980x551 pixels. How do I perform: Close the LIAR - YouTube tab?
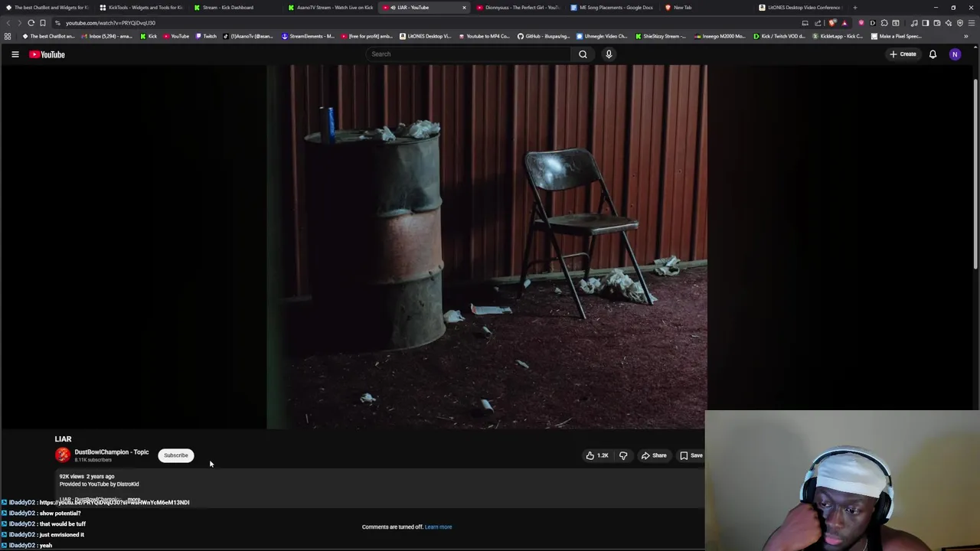[x=464, y=8]
